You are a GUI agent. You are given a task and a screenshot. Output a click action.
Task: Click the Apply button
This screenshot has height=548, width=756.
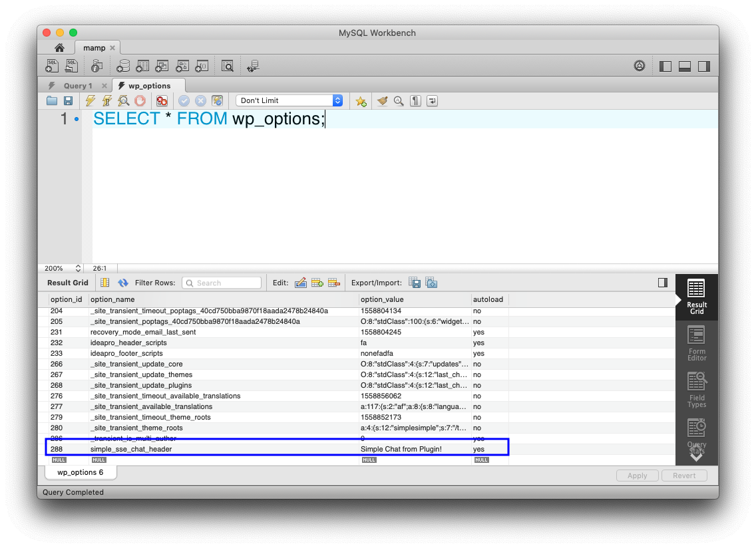tap(638, 476)
